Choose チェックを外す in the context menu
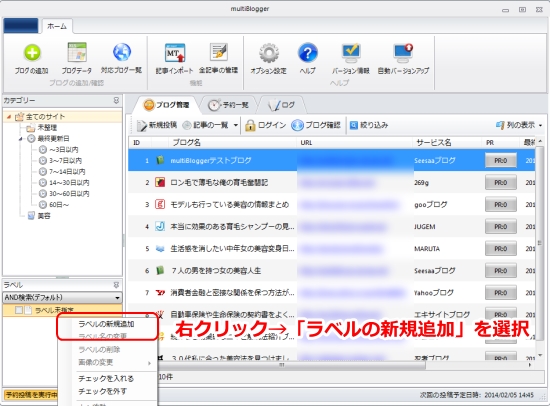Screen dimensions: 550x406 102,391
